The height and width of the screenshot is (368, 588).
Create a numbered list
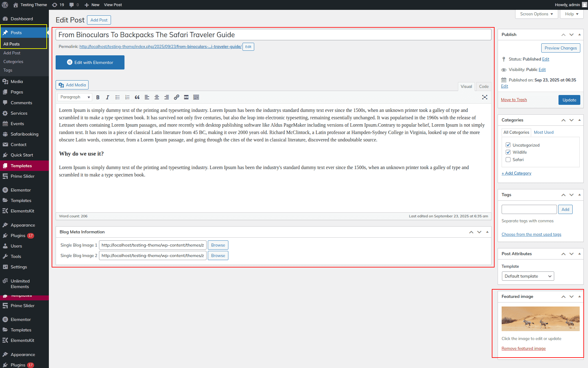pos(127,97)
